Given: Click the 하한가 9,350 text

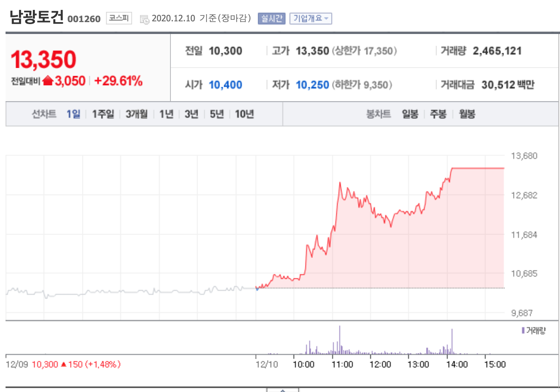Looking at the screenshot, I should tap(362, 85).
